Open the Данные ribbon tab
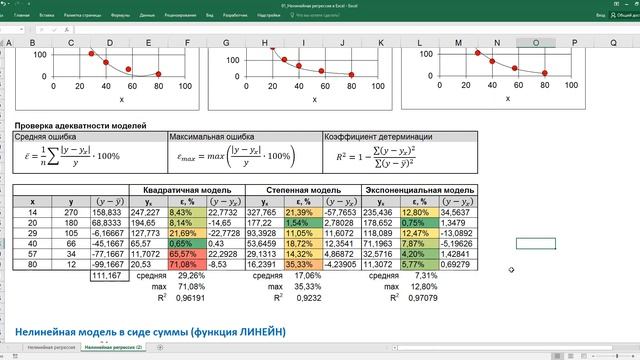The width and height of the screenshot is (640, 360). click(x=147, y=15)
